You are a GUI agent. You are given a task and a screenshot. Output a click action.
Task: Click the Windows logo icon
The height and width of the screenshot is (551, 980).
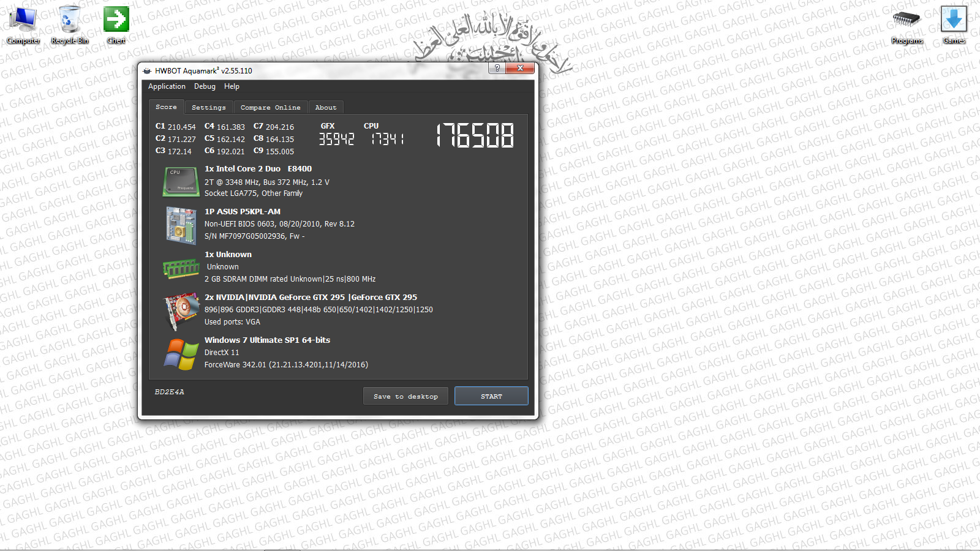pos(181,354)
